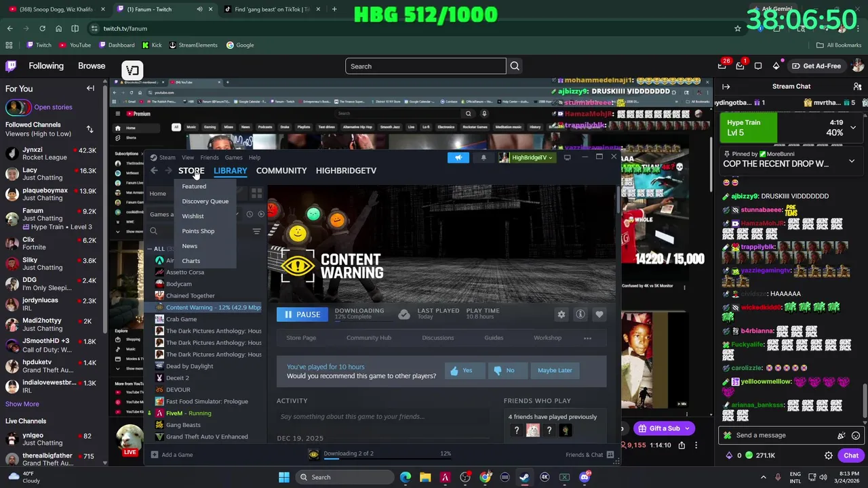Screen dimensions: 868x488
Task: Open Content Warning Guides link
Action: 494,338
